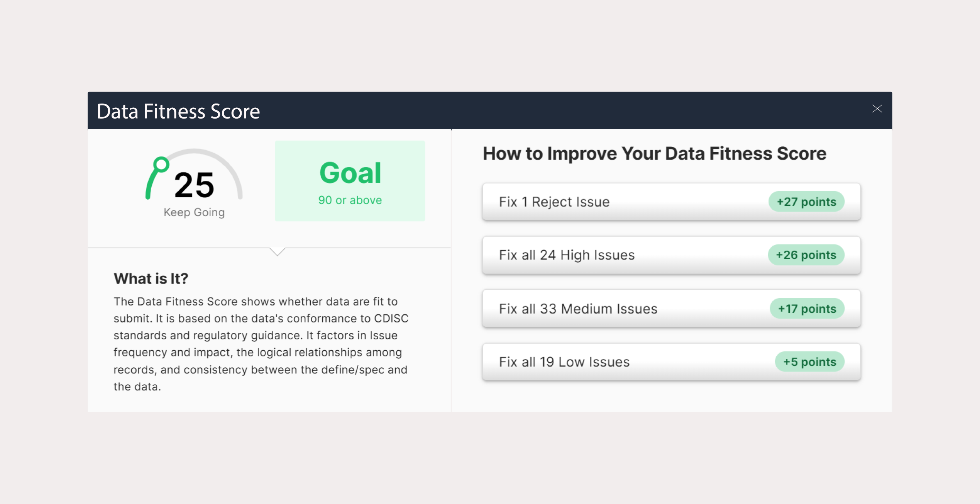Click the 90 or above goal text
The image size is (980, 504).
click(349, 200)
